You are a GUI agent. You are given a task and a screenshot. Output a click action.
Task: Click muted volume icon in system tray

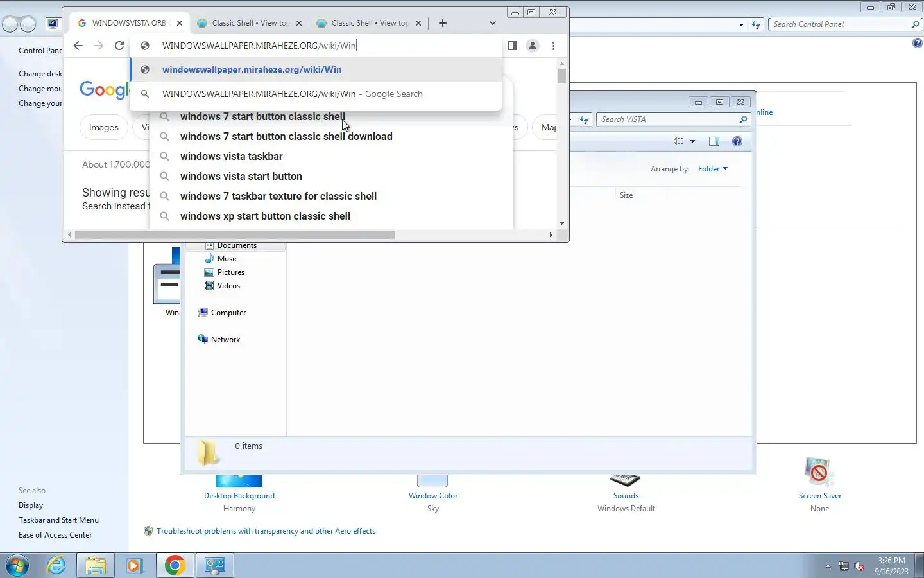(859, 566)
